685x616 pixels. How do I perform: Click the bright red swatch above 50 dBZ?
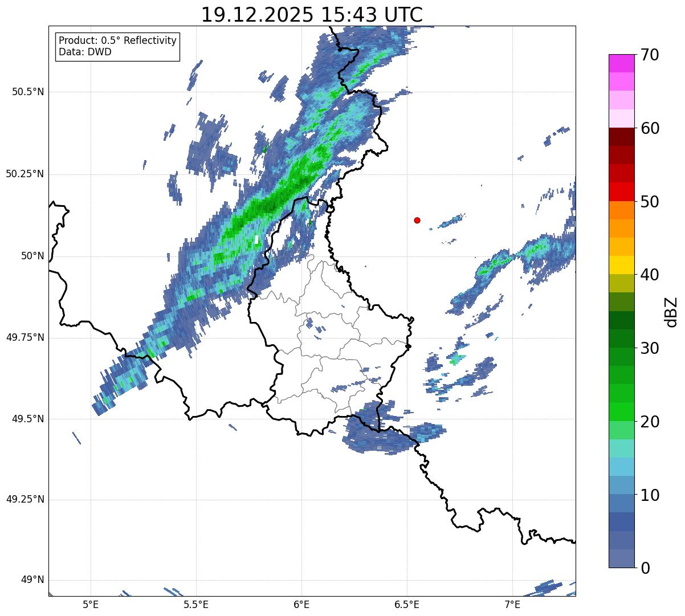click(621, 192)
